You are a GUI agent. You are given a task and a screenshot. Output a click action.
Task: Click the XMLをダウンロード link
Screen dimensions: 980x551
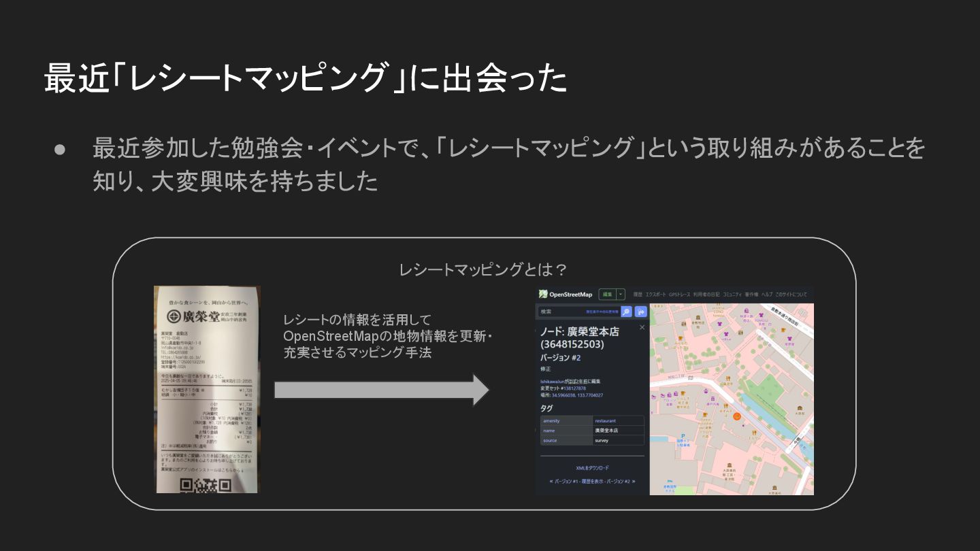tap(593, 468)
